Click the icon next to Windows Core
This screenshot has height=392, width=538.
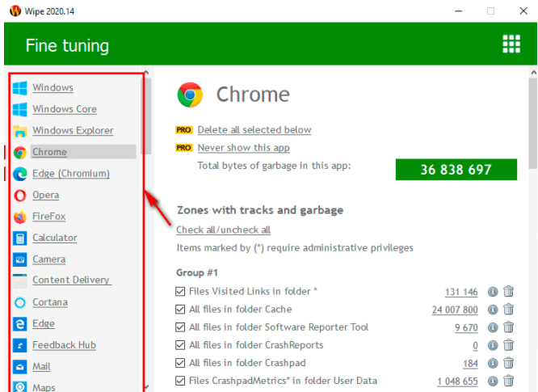point(20,109)
